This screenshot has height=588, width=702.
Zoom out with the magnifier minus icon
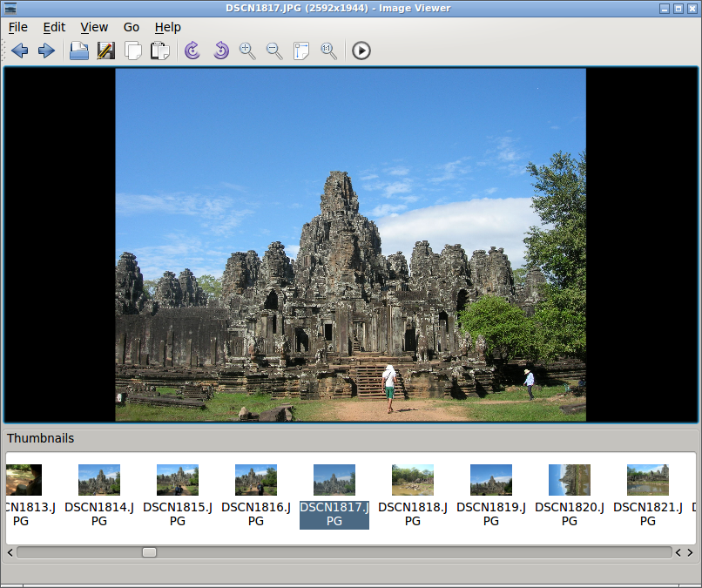pos(274,51)
